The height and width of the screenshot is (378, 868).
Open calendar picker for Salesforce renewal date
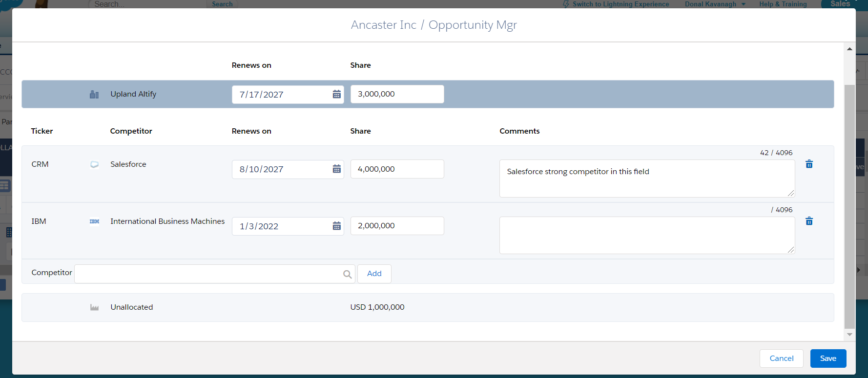tap(337, 169)
